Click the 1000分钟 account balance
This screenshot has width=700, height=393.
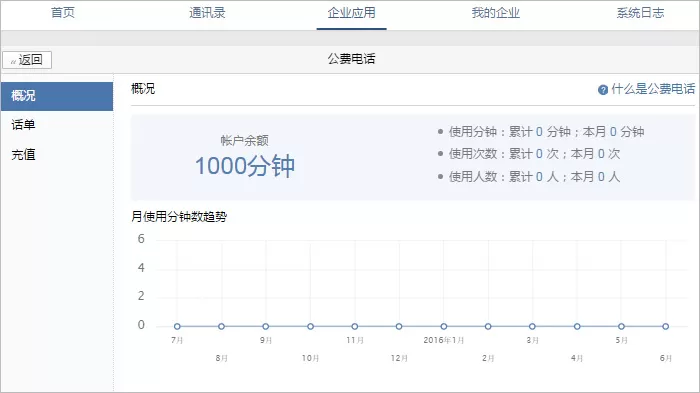coord(245,166)
